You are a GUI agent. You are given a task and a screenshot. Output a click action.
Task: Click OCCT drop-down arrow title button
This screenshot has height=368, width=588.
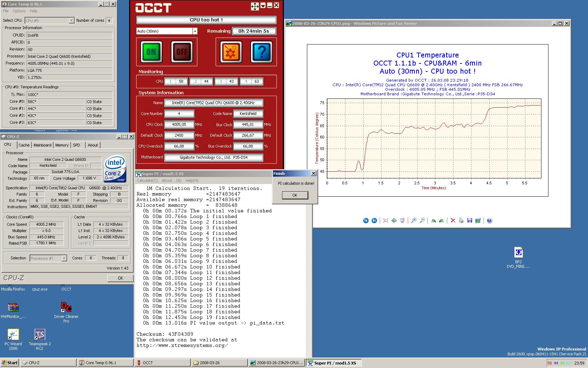263,6
